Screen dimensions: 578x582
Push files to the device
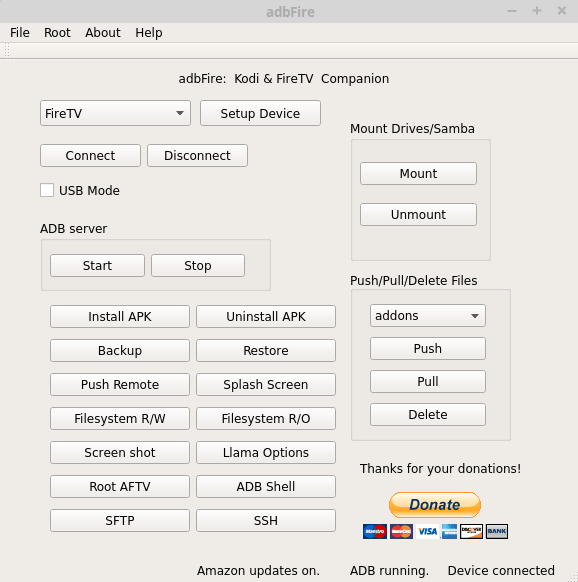[428, 349]
